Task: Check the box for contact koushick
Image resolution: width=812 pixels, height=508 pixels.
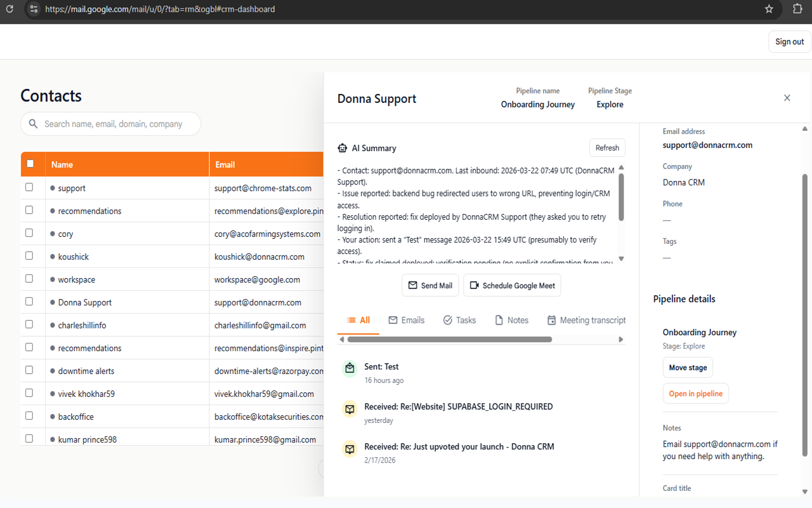Action: [x=29, y=256]
